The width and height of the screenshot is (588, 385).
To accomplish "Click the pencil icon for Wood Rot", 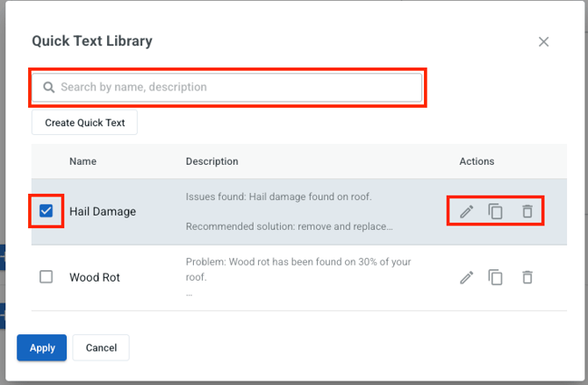I will 467,277.
